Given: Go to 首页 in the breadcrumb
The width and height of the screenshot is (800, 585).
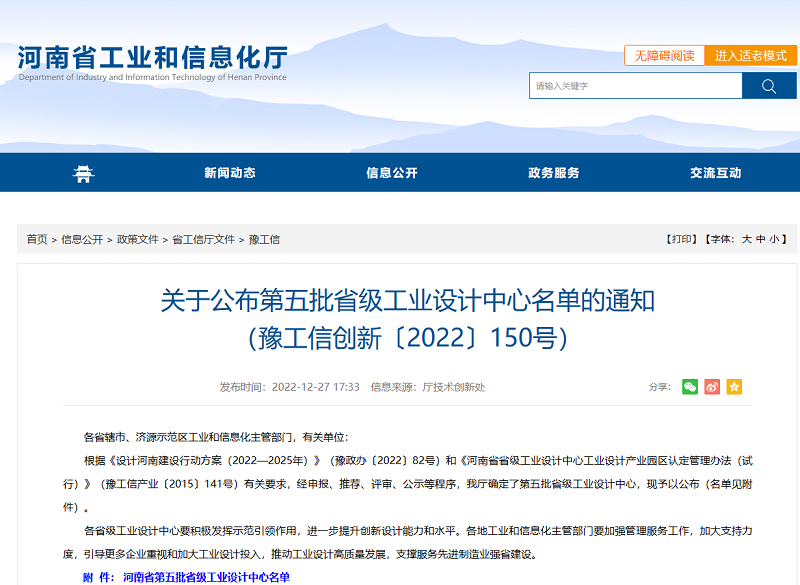Looking at the screenshot, I should pyautogui.click(x=37, y=239).
